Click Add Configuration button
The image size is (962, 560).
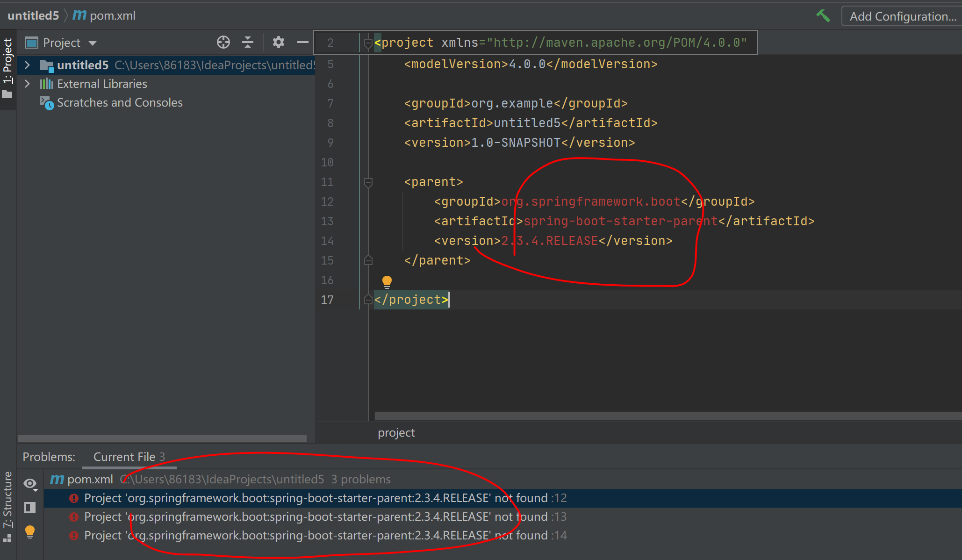[902, 16]
